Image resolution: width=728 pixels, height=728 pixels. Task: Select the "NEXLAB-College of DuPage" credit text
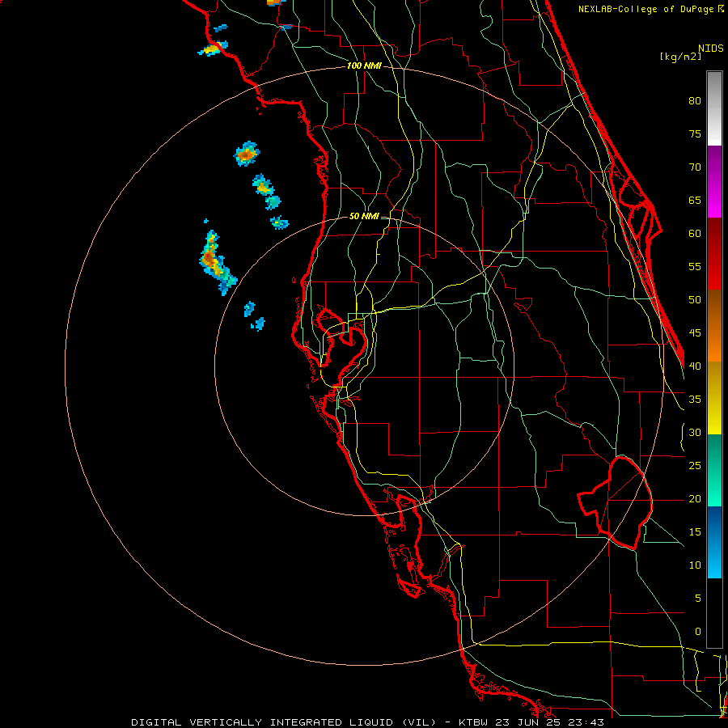pos(647,9)
